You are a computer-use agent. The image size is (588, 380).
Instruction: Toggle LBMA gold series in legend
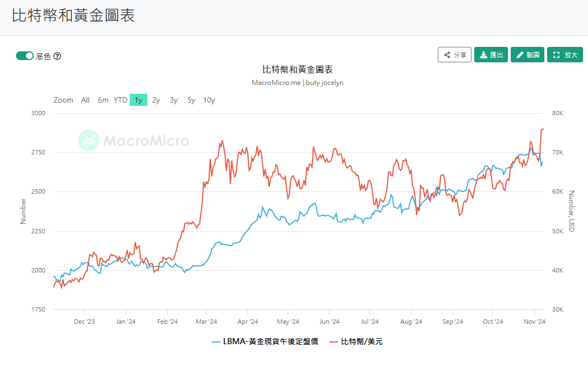[x=264, y=341]
